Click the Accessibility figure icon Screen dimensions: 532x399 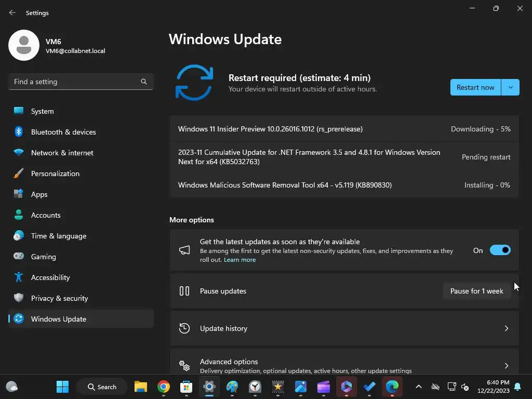(x=19, y=277)
